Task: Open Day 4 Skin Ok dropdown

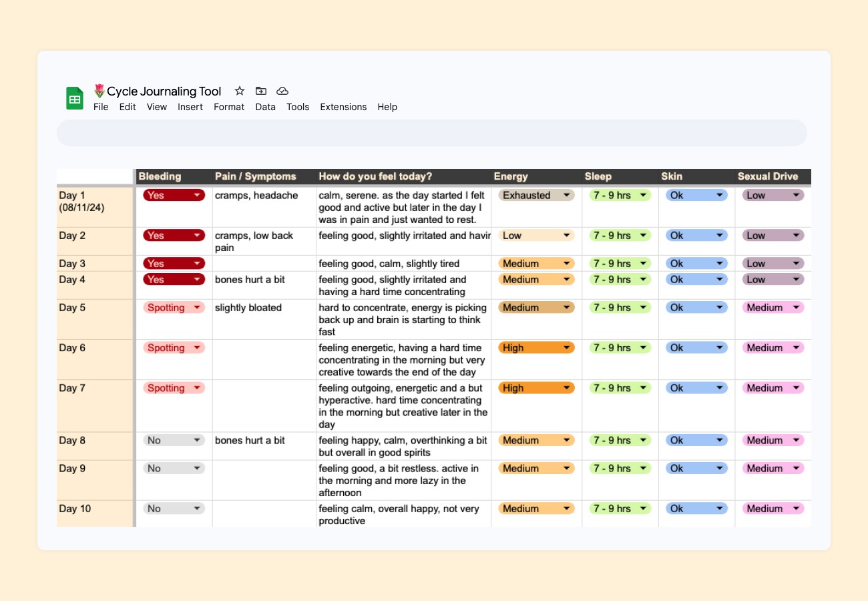Action: [697, 279]
